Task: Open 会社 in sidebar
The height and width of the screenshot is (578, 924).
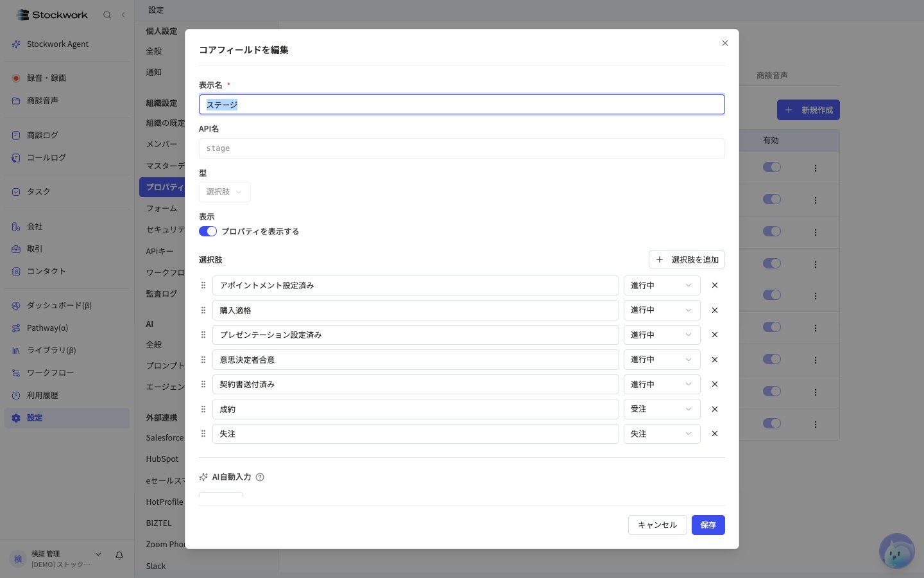Action: [67, 226]
